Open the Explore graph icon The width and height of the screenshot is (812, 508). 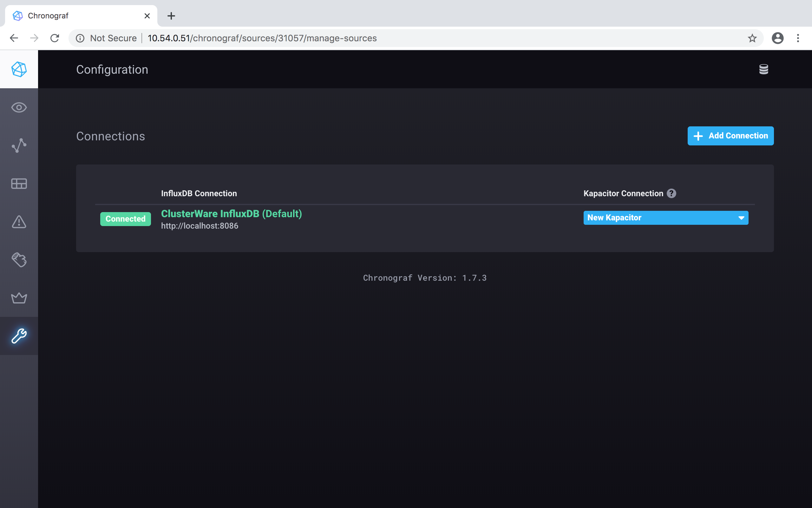19,145
